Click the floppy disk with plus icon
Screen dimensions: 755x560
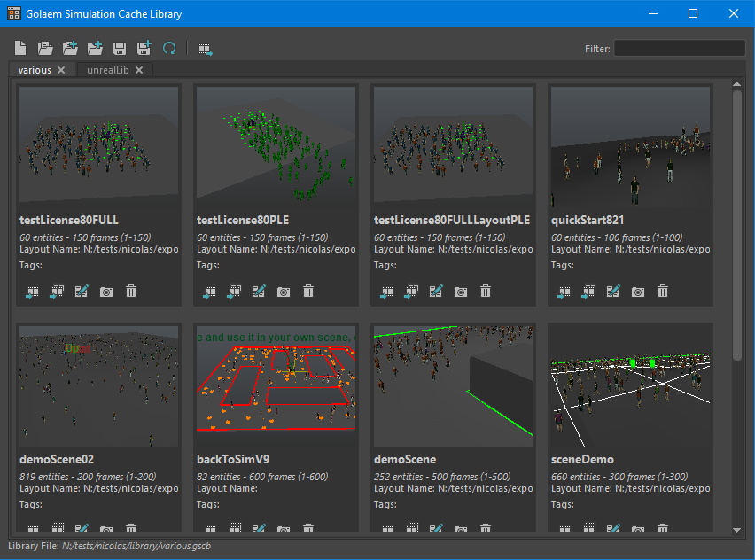pyautogui.click(x=144, y=48)
